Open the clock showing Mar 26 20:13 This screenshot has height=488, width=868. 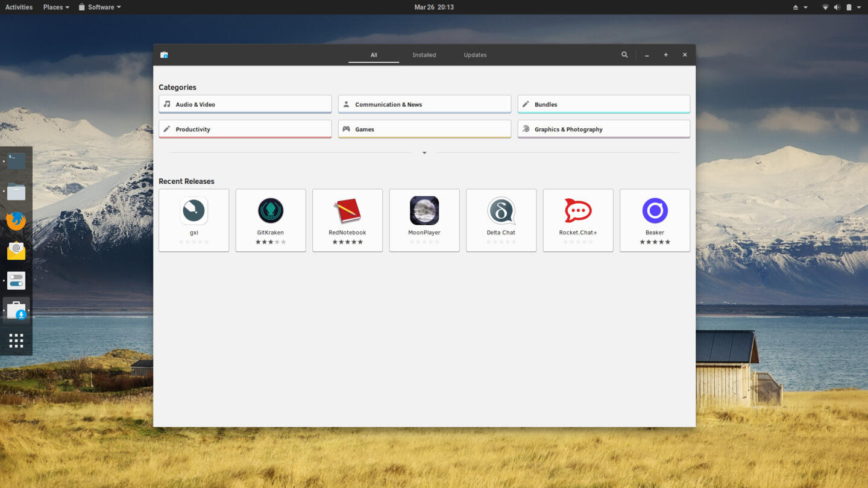pyautogui.click(x=434, y=7)
